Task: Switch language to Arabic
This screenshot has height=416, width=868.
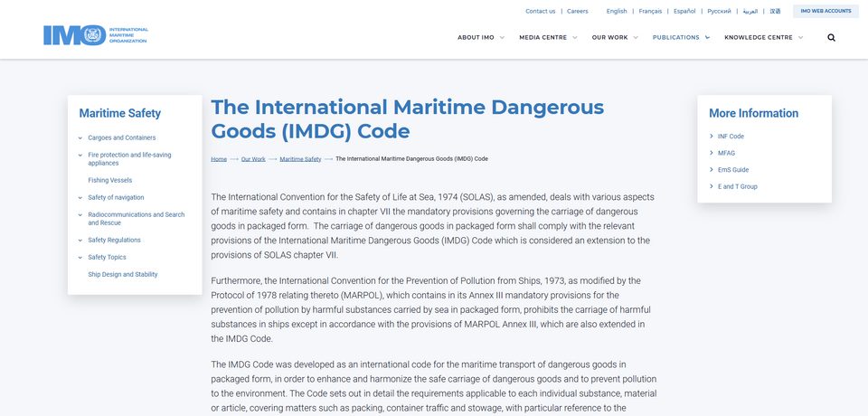Action: (x=750, y=11)
